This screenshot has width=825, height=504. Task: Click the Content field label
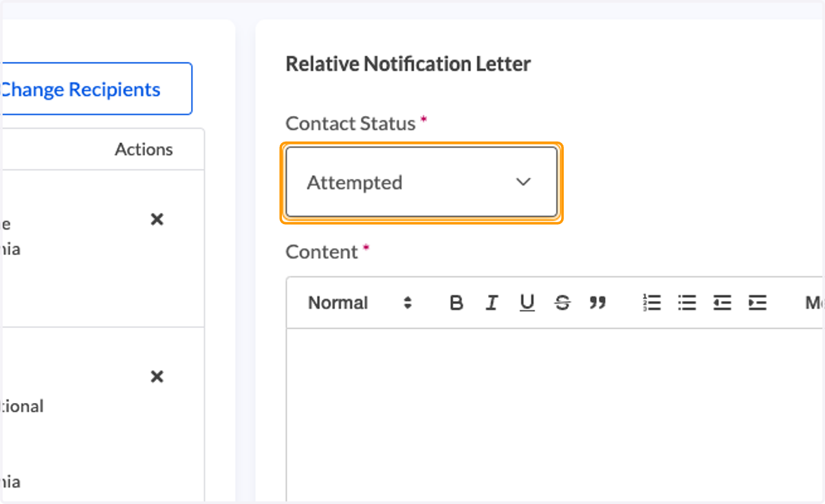[x=322, y=252]
